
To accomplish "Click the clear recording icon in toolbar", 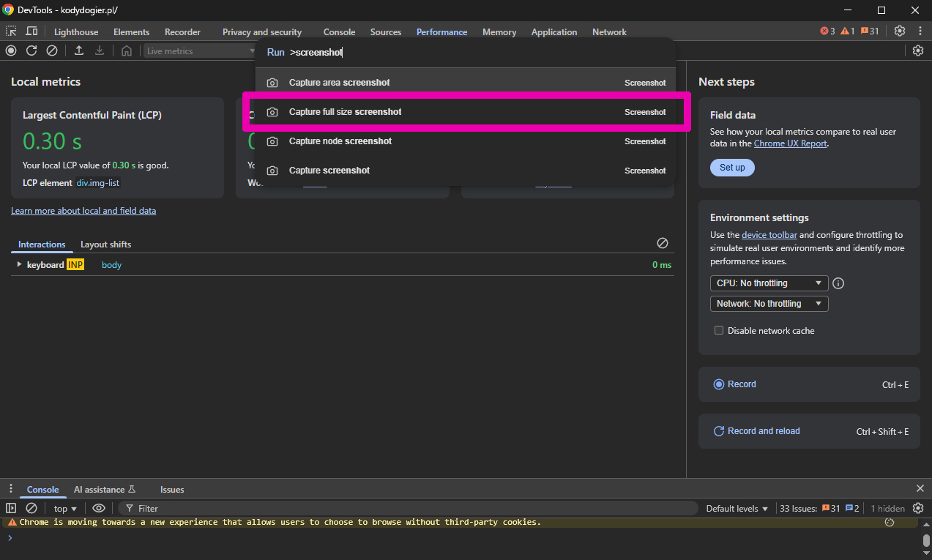I will pyautogui.click(x=52, y=51).
